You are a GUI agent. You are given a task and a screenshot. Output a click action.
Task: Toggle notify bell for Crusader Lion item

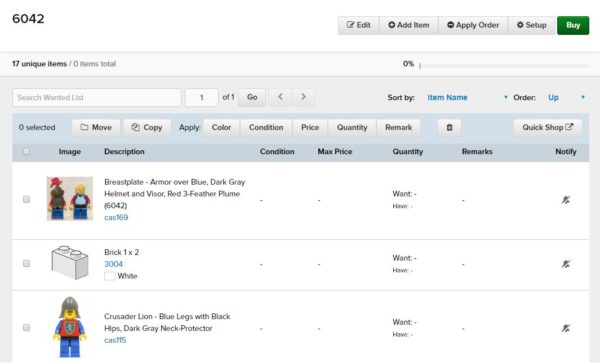click(x=566, y=328)
